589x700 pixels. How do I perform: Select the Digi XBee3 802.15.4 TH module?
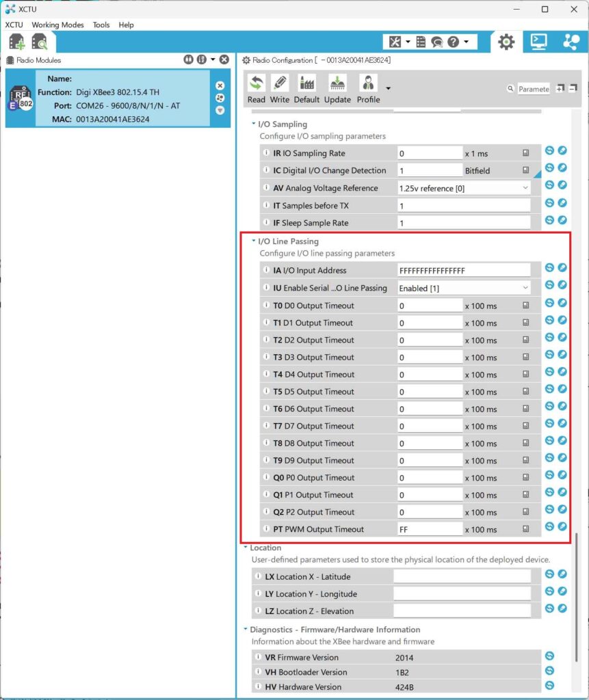(x=118, y=98)
